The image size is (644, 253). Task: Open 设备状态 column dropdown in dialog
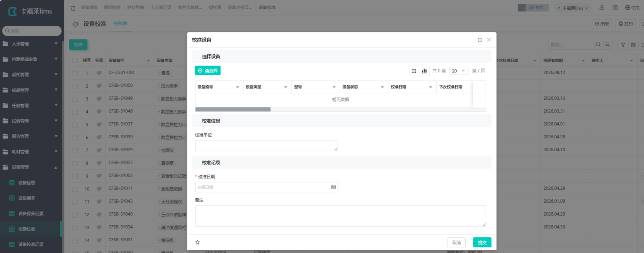coord(382,87)
